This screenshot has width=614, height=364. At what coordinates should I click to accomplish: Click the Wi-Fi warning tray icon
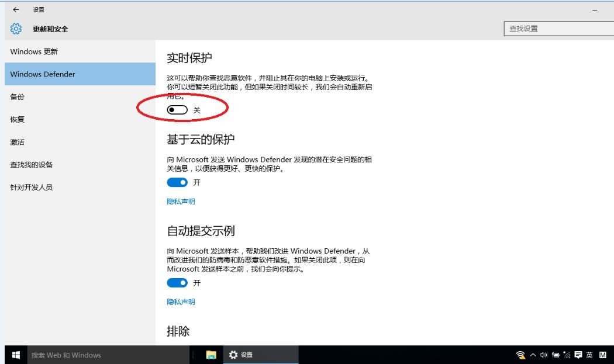[520, 355]
